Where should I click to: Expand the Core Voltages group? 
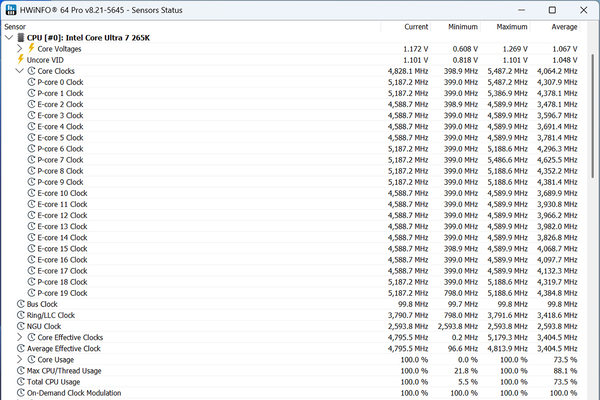(20, 49)
